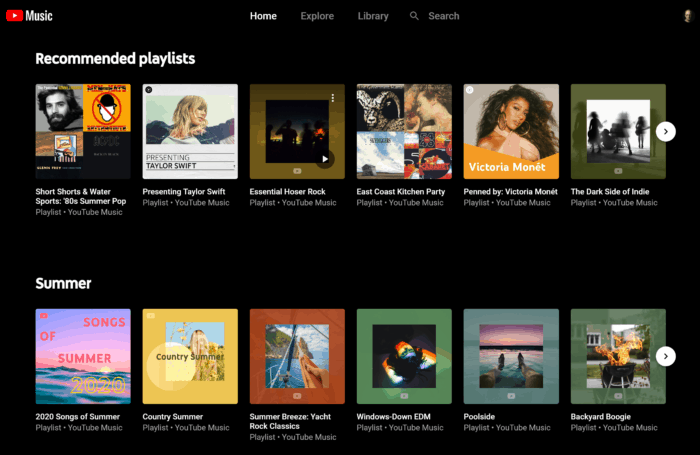Open the 2020 Songs of Summer cover

(83, 356)
